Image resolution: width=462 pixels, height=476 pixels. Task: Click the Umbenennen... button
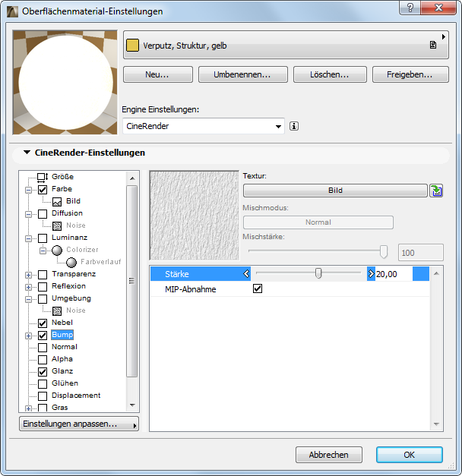click(x=243, y=74)
